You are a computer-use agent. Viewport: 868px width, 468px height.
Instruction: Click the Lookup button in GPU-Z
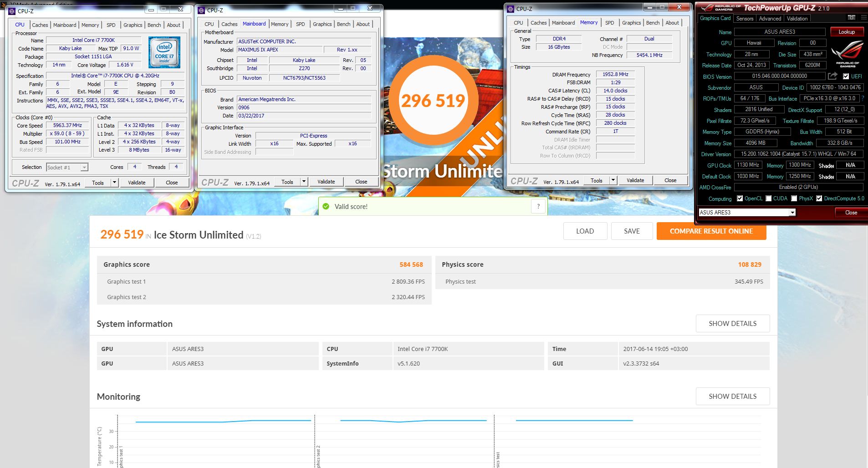tap(847, 32)
